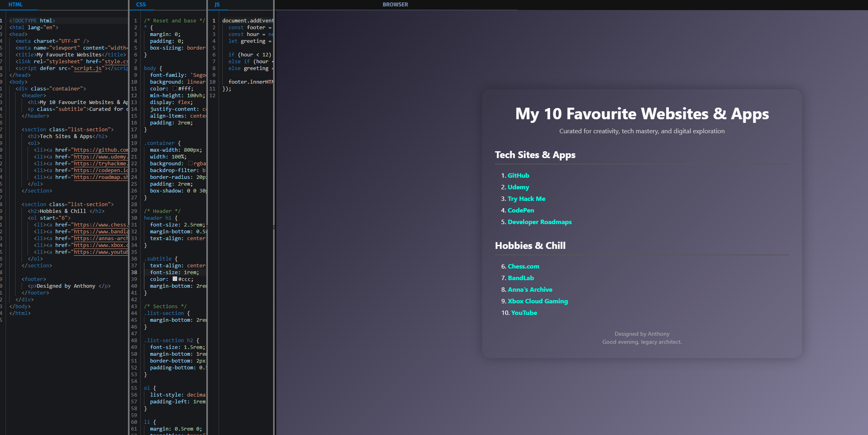Click the script.js href link

(88, 68)
